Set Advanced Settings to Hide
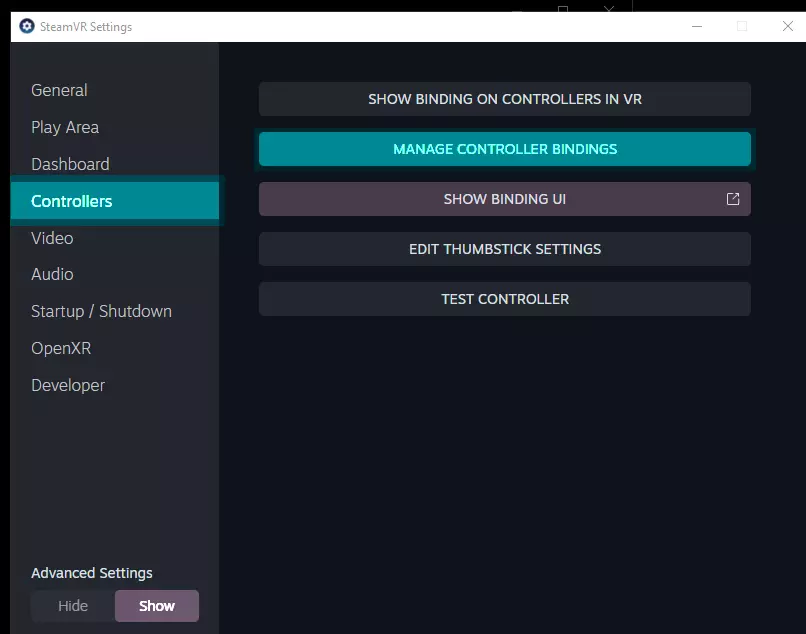Image resolution: width=806 pixels, height=634 pixels. (73, 606)
